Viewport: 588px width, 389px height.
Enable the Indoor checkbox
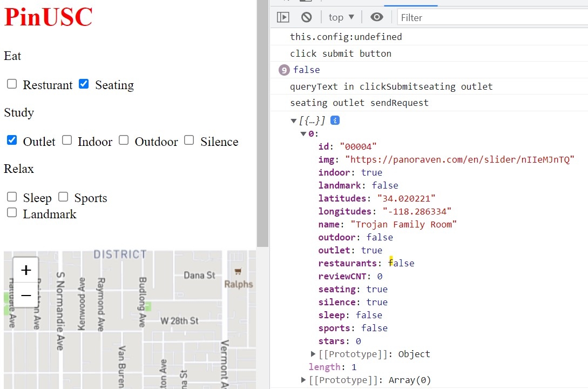[67, 140]
